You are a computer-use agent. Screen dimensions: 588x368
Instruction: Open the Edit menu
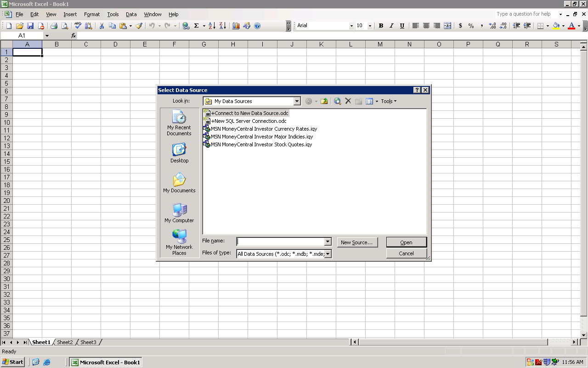(x=34, y=14)
